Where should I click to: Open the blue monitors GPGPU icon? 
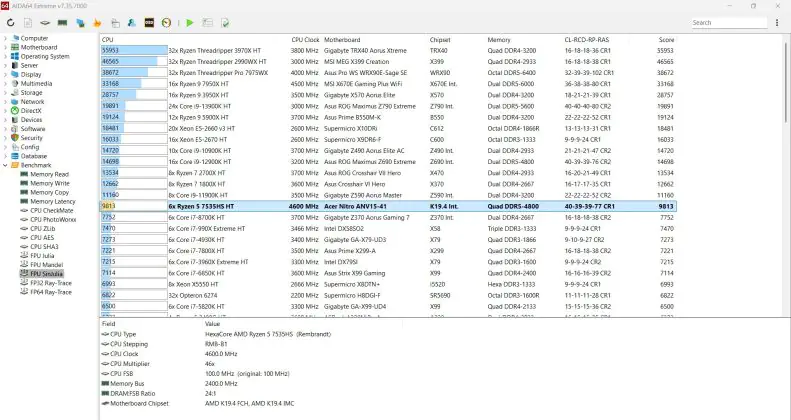(80, 23)
